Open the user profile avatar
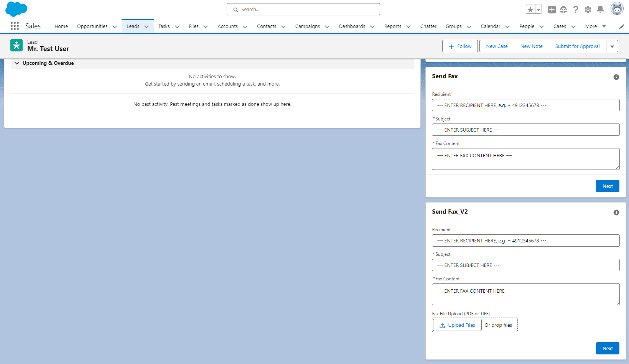This screenshot has width=629, height=364. tap(617, 9)
